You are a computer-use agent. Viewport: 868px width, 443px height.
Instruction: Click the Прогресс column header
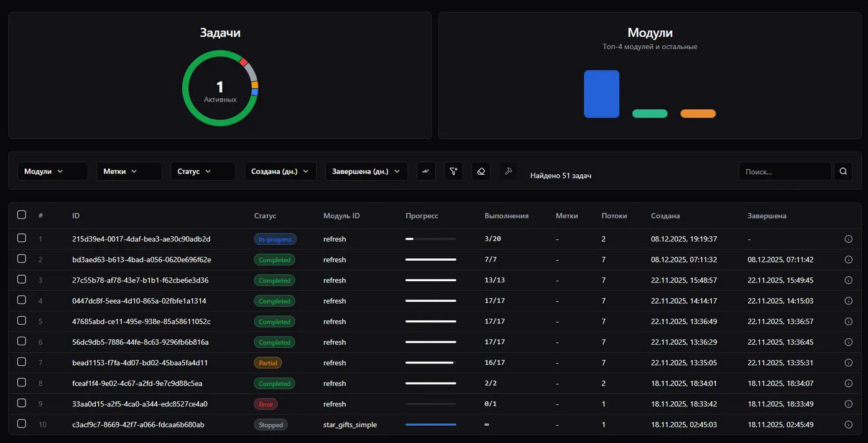pos(422,216)
